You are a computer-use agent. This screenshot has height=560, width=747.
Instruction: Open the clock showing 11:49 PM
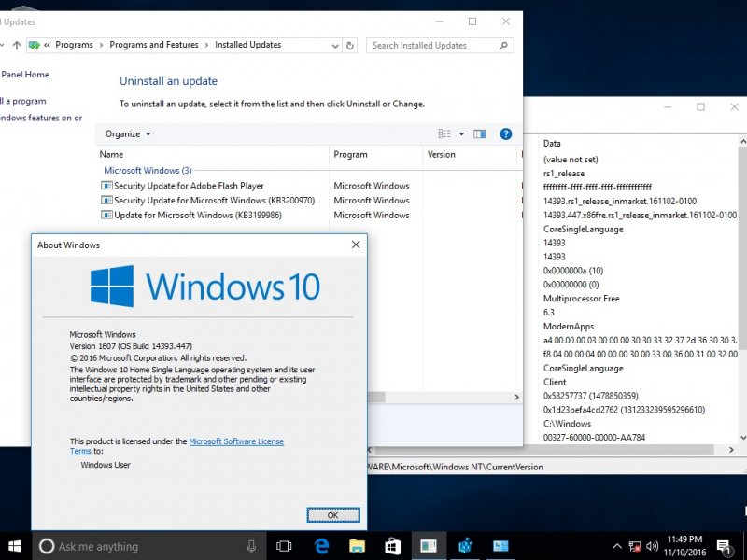[x=684, y=546]
